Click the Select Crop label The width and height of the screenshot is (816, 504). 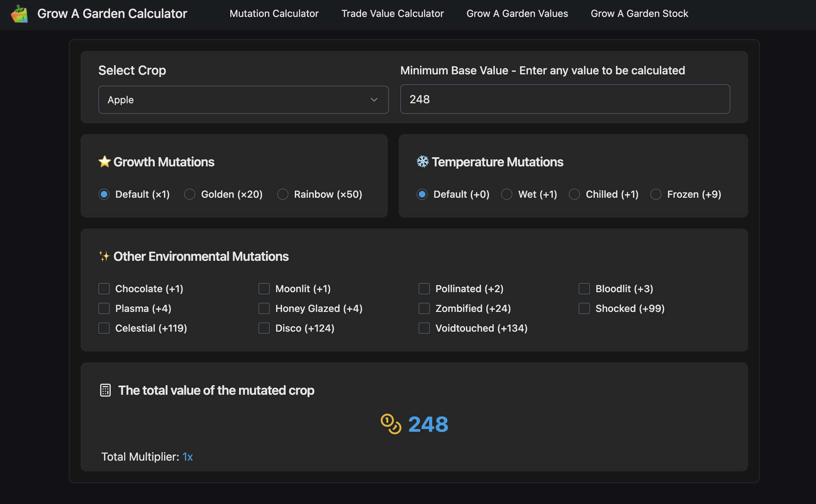132,70
